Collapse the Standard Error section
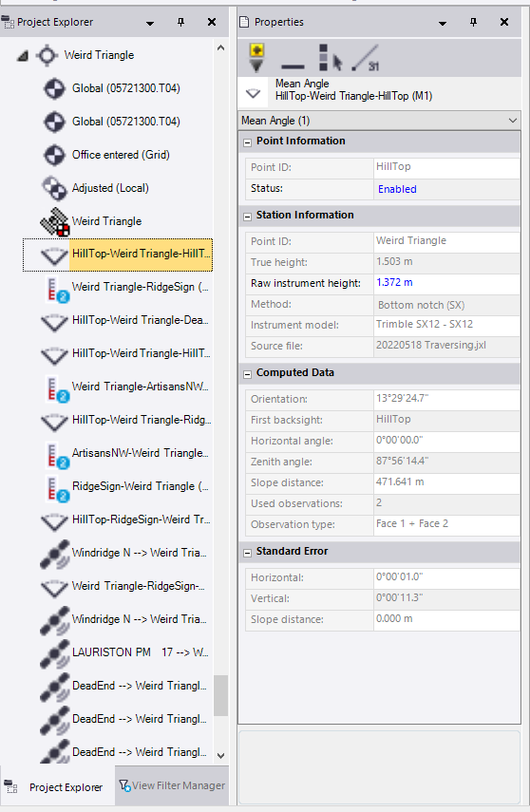 pyautogui.click(x=248, y=553)
